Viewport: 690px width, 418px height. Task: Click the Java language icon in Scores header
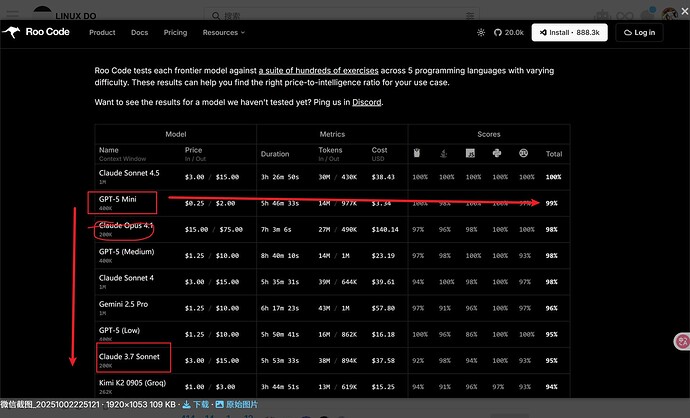(444, 153)
